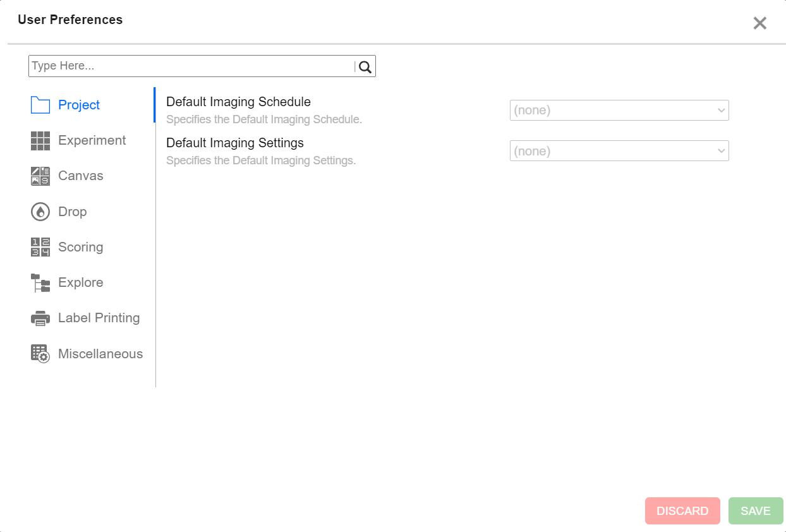Click the Experiment grid icon

40,141
